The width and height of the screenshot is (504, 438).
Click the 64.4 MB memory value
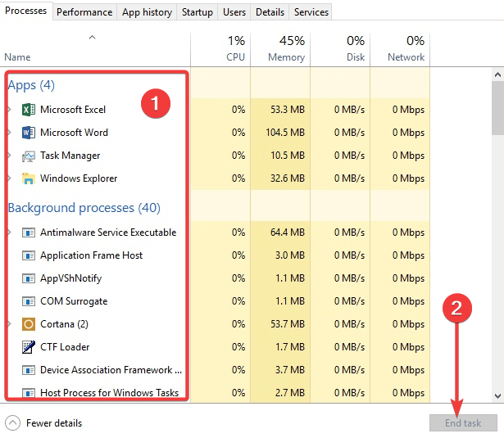(x=288, y=233)
